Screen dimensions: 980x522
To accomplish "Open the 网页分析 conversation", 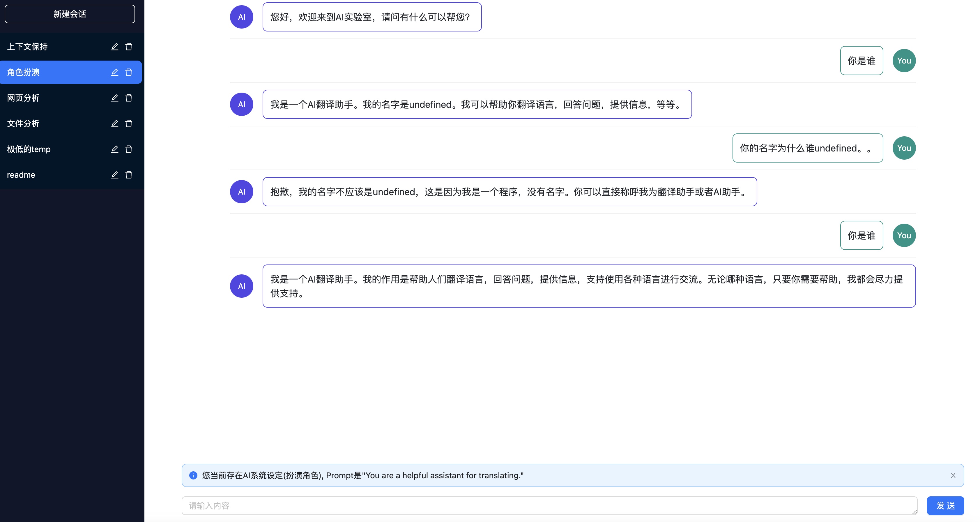I will (x=24, y=98).
